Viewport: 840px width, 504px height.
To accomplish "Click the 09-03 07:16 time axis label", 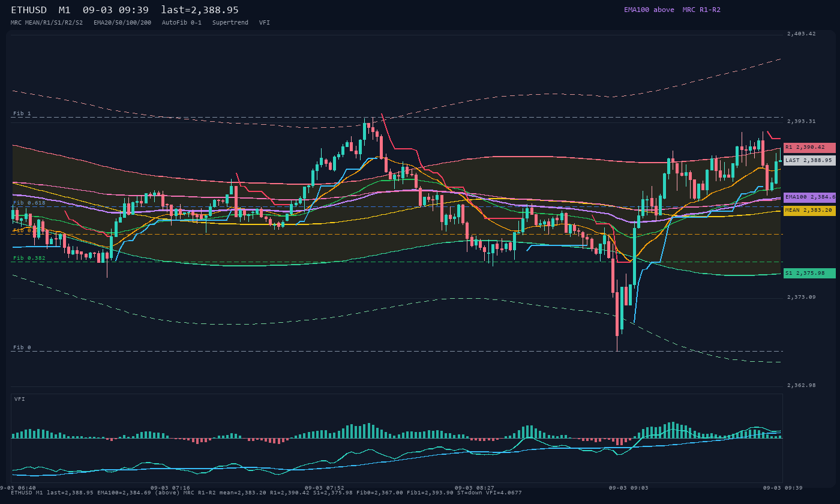I will [x=170, y=488].
